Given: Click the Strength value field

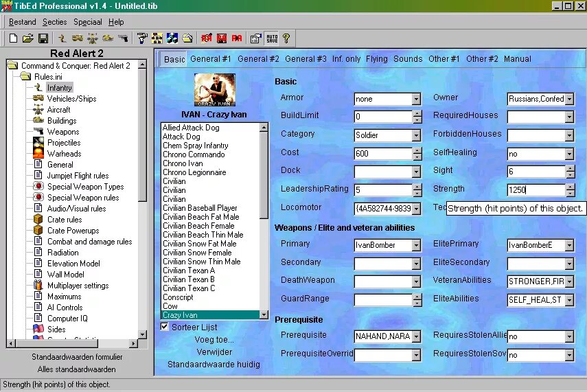Looking at the screenshot, I should click(536, 190).
